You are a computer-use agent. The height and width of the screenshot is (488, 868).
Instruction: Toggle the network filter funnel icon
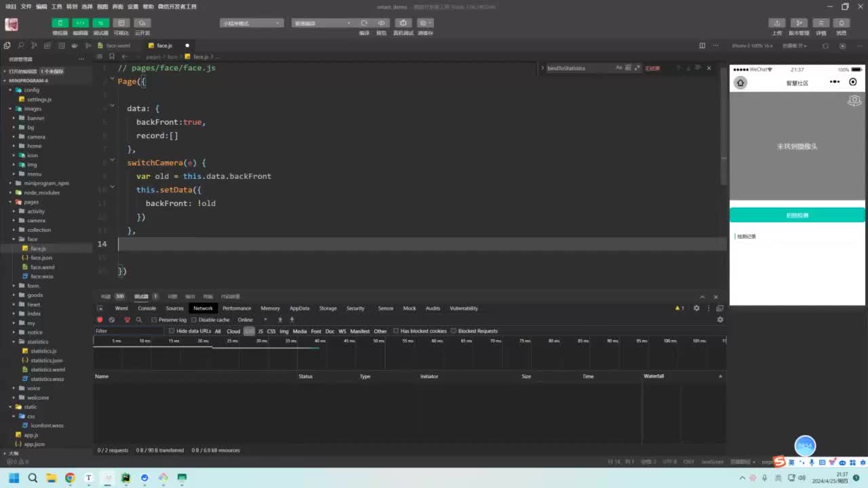pyautogui.click(x=127, y=320)
